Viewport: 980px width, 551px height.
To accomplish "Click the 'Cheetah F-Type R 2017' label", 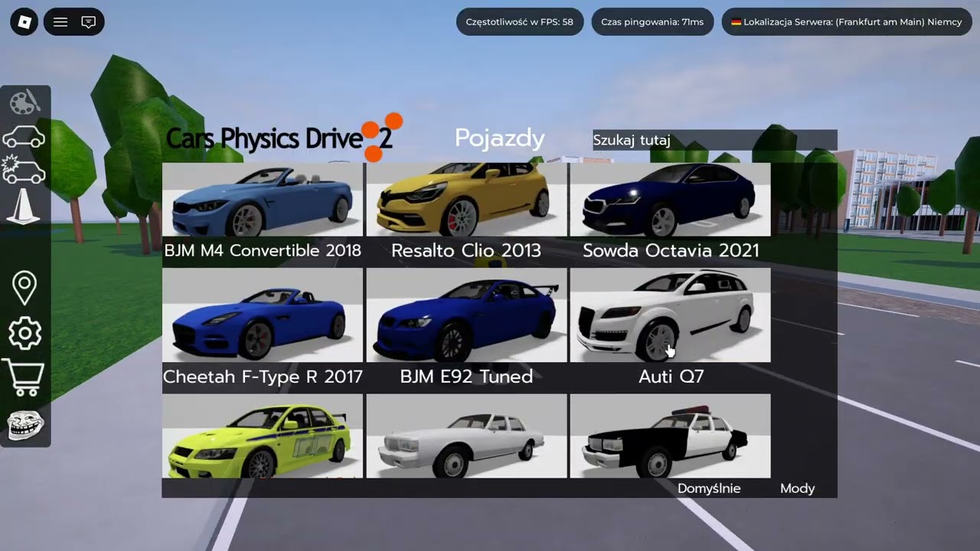I will click(263, 377).
